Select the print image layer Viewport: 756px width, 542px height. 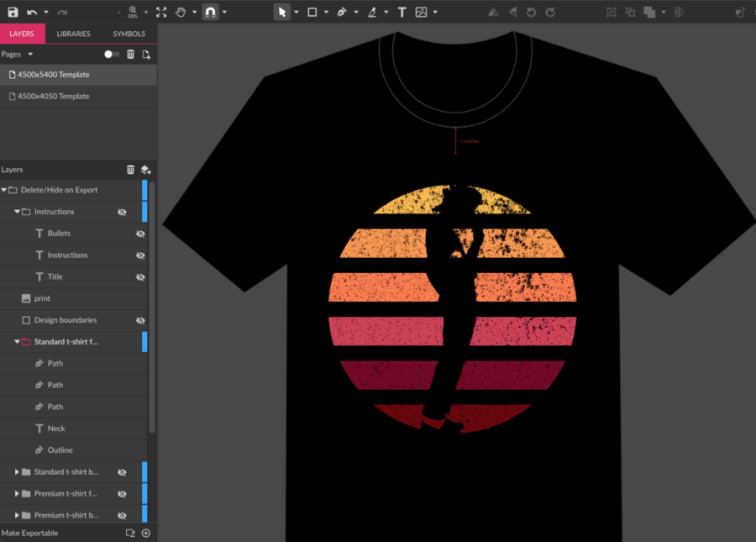tap(42, 298)
